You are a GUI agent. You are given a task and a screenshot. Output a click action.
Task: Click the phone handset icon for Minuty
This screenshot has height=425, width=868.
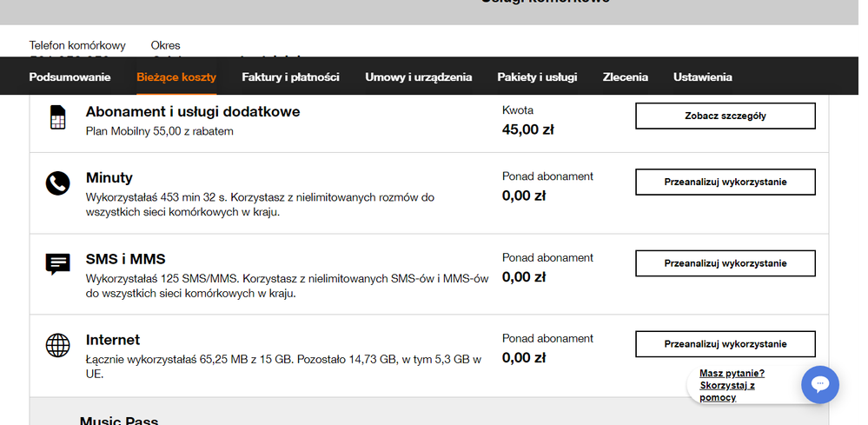pyautogui.click(x=57, y=183)
